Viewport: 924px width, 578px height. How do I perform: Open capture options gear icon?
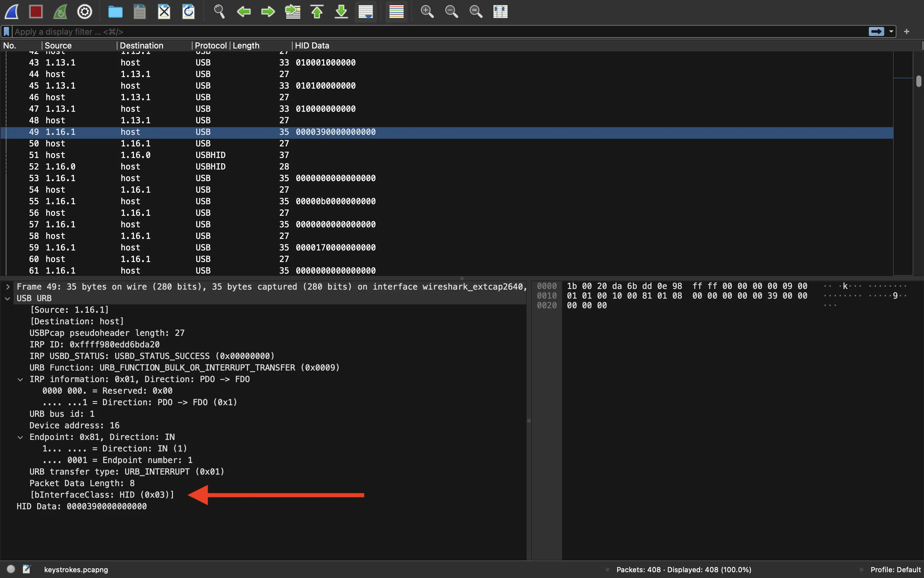85,12
